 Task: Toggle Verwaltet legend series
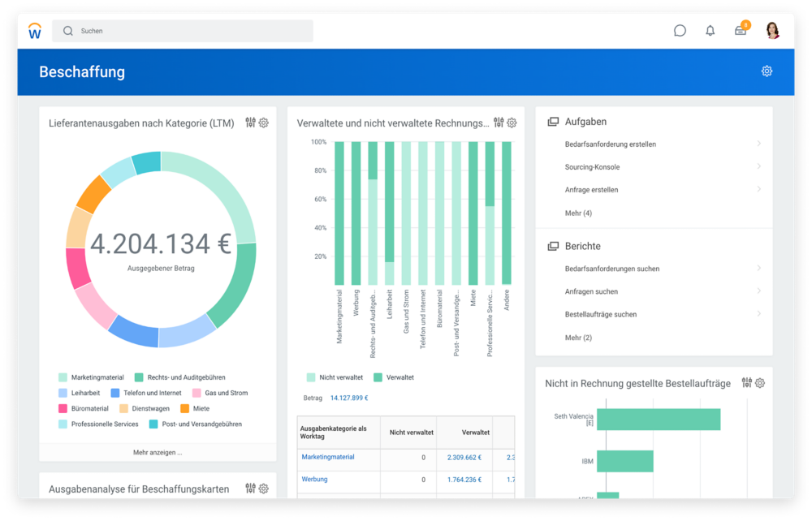point(394,377)
